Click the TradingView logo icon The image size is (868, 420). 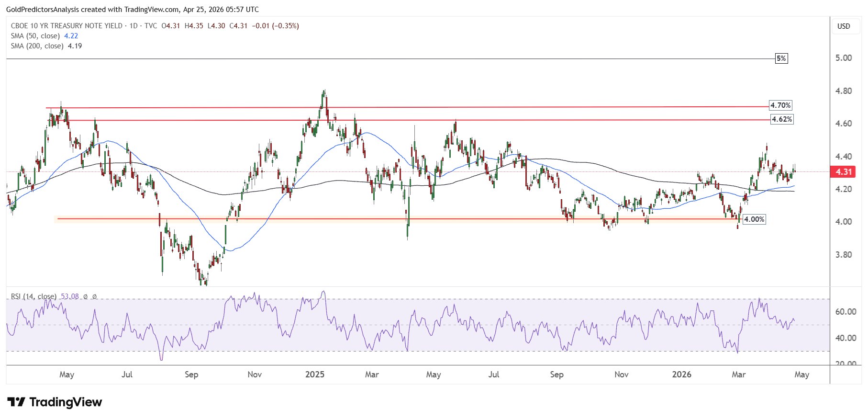tap(16, 402)
